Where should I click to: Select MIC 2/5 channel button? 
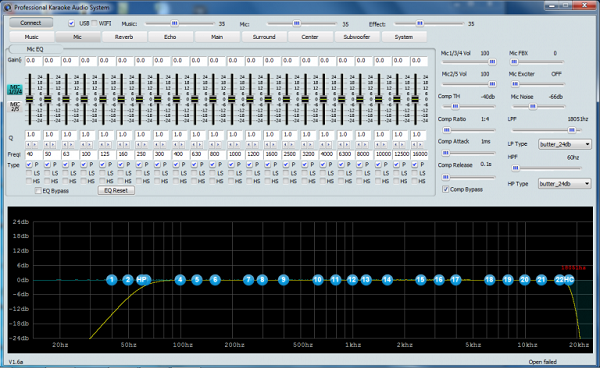(x=15, y=106)
